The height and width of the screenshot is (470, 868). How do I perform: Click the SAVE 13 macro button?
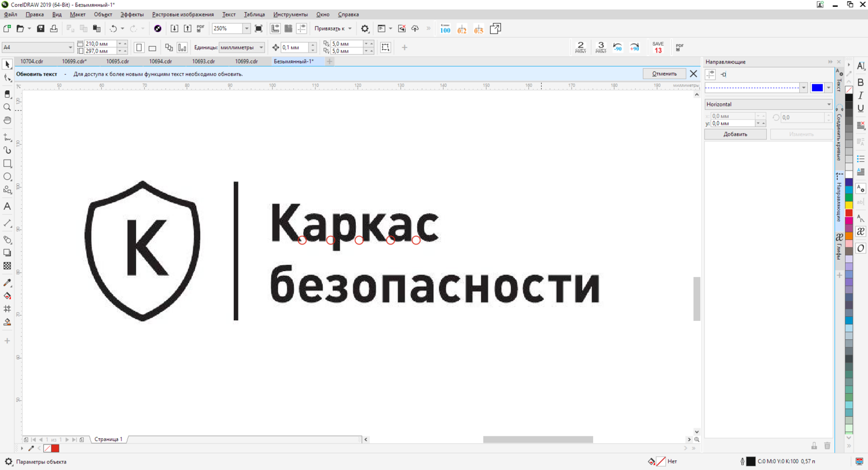[x=658, y=47]
